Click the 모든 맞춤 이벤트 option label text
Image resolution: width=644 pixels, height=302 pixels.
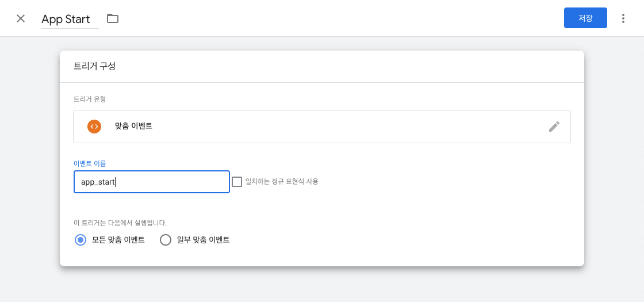click(118, 240)
